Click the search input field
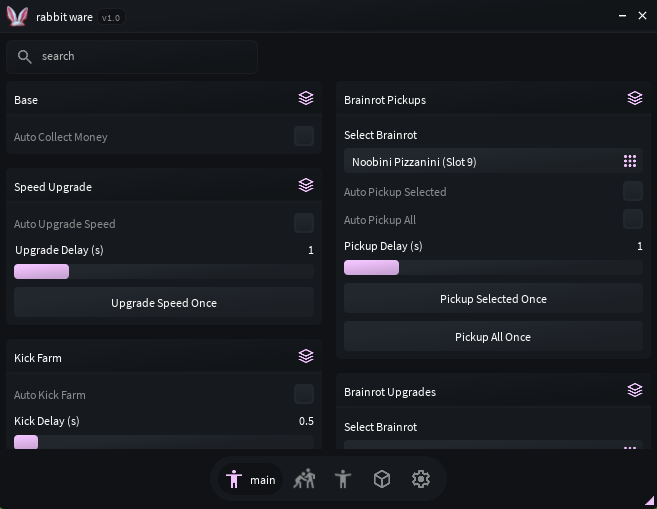This screenshot has height=509, width=657. click(132, 57)
